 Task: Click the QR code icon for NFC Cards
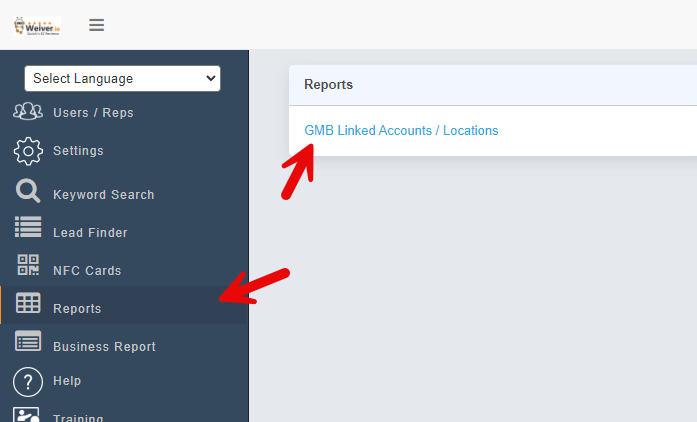click(28, 266)
